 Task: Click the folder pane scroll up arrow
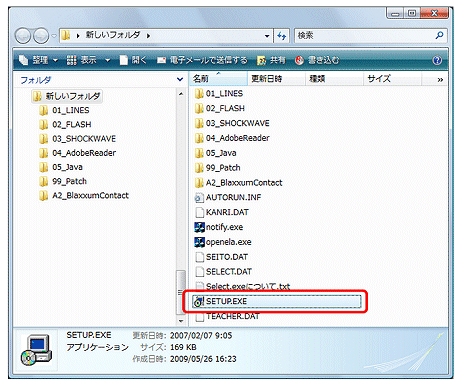click(181, 94)
